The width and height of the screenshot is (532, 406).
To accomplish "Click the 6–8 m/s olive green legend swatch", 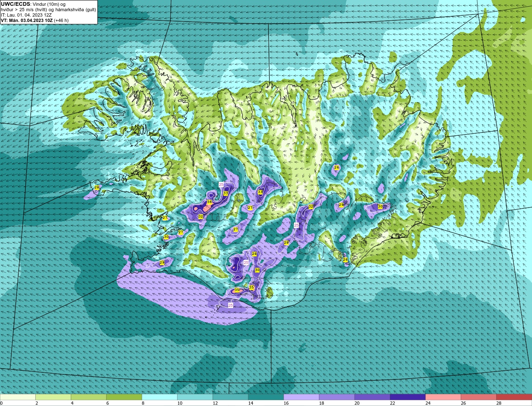I will pos(124,397).
